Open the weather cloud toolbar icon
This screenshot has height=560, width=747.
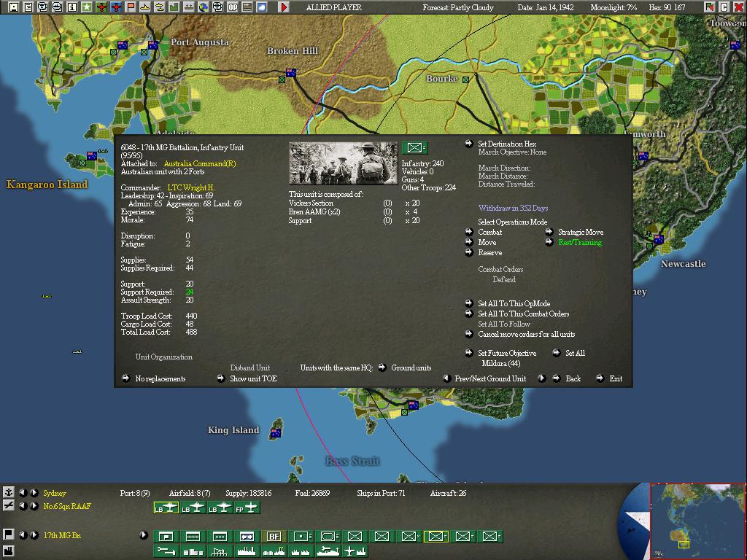coord(262,7)
